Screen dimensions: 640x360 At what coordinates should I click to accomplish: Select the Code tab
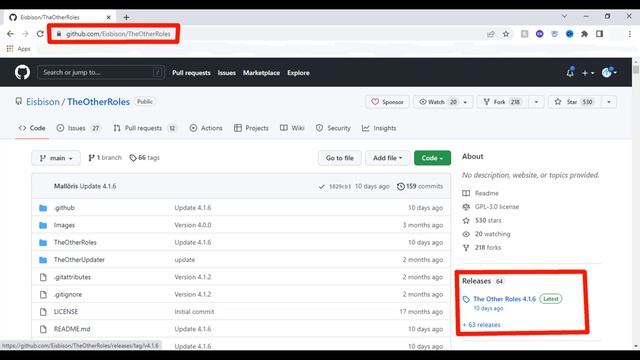(32, 128)
